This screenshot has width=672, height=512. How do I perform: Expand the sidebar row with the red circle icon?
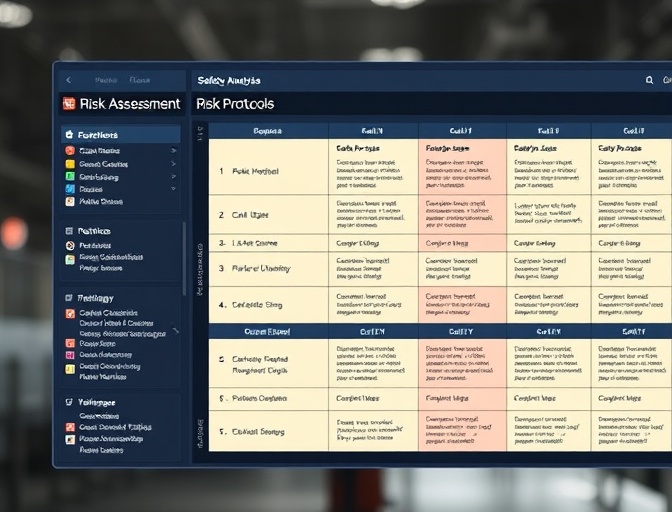[174, 150]
